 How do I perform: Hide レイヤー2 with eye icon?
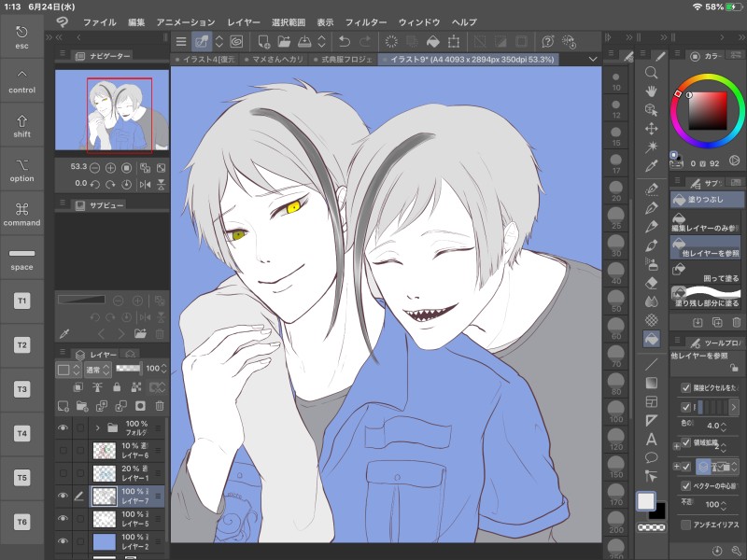pyautogui.click(x=63, y=541)
